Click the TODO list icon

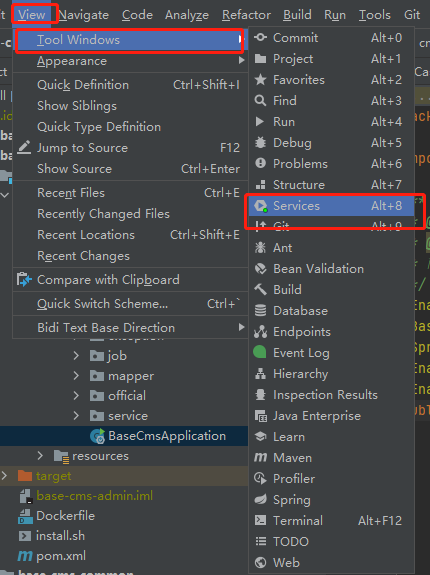click(x=260, y=541)
